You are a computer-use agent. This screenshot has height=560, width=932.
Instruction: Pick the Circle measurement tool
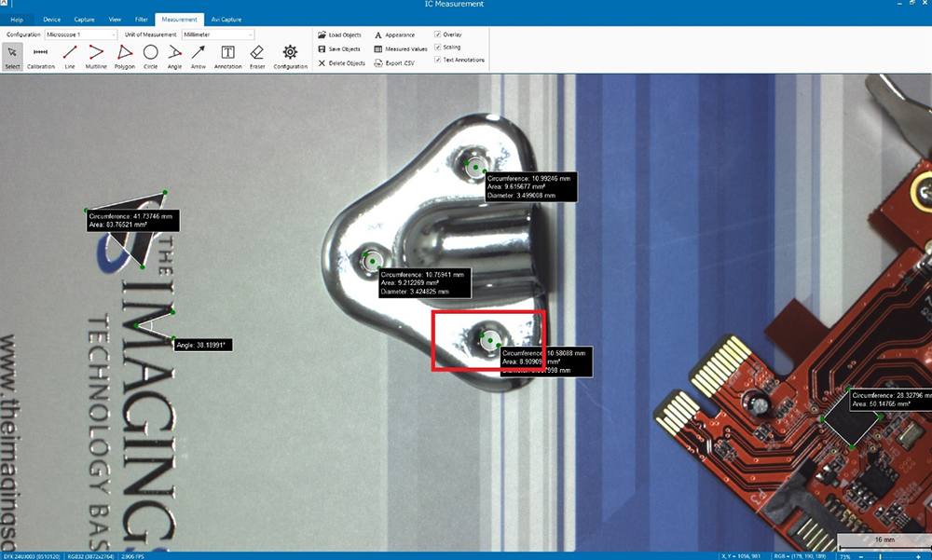[x=150, y=57]
